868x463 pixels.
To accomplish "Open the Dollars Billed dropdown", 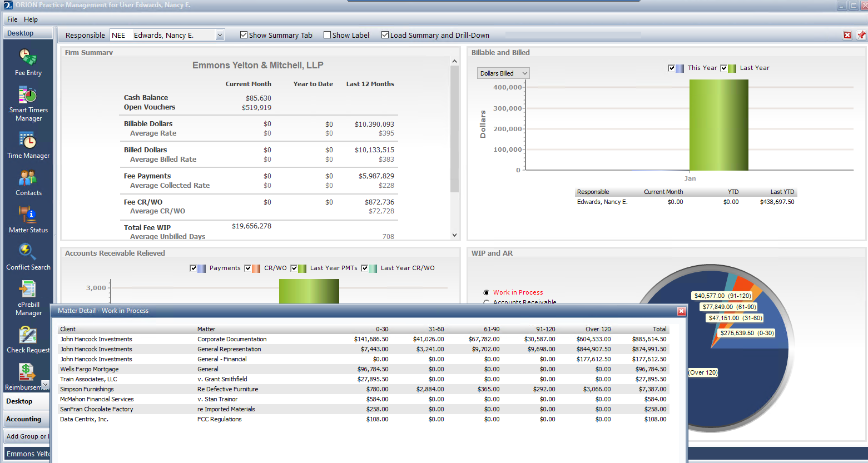I will pyautogui.click(x=525, y=73).
